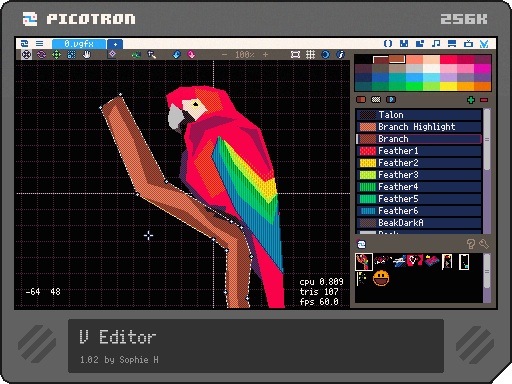Image resolution: width=512 pixels, height=384 pixels.
Task: Click the blue undo arrow icon
Action: (176, 54)
